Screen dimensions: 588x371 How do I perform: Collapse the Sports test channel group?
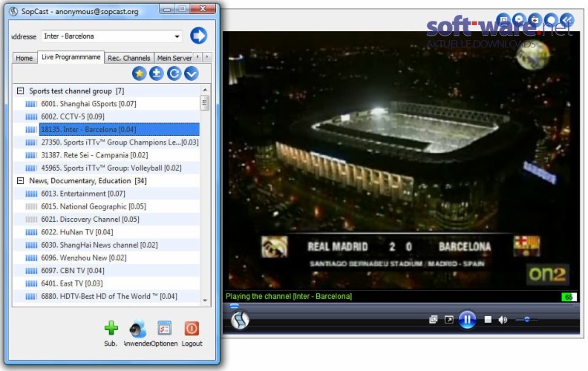(21, 91)
